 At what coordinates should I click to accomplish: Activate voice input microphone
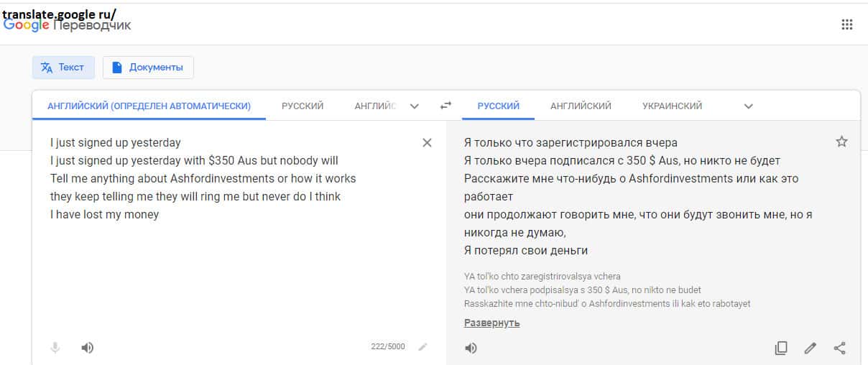pyautogui.click(x=55, y=348)
